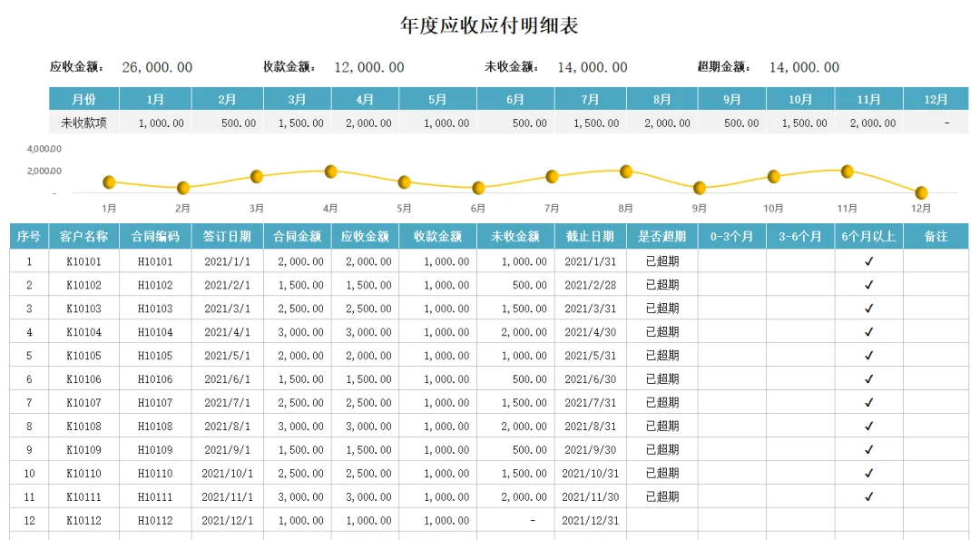Select contract code H10110

point(155,473)
